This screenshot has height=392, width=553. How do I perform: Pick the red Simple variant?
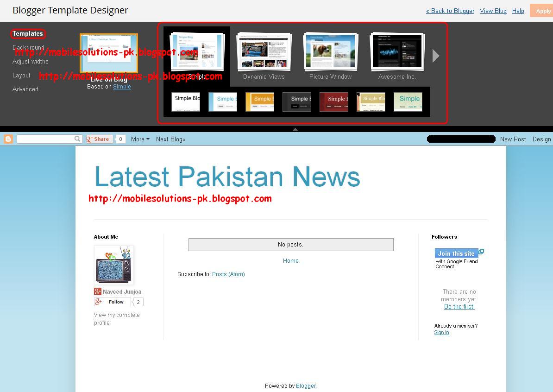pos(333,102)
